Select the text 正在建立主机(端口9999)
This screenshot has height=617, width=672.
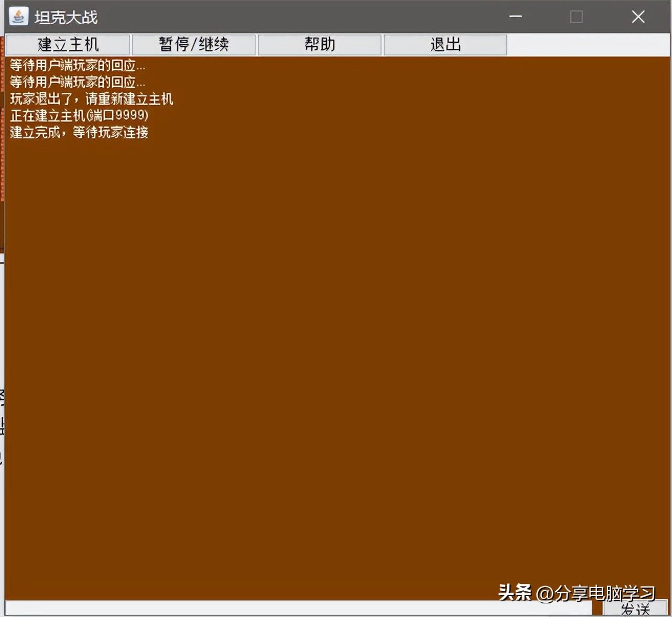[x=79, y=116]
